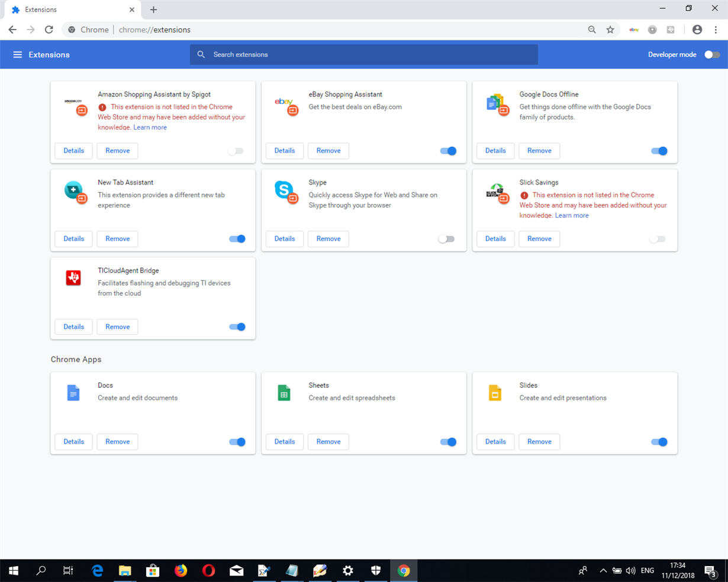Click the Google Docs Offline card icon
728x582 pixels.
497,105
